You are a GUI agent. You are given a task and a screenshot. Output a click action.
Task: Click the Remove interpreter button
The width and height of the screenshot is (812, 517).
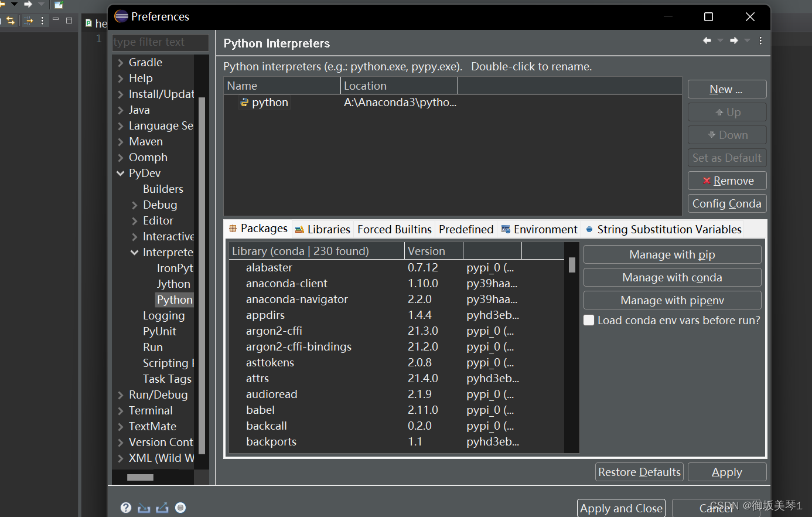727,181
